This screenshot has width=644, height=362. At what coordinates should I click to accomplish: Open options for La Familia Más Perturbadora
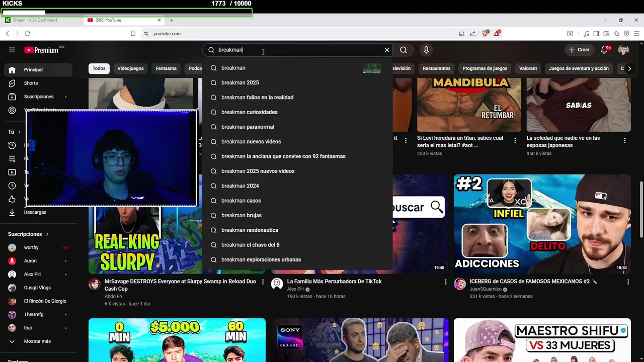coord(445,282)
